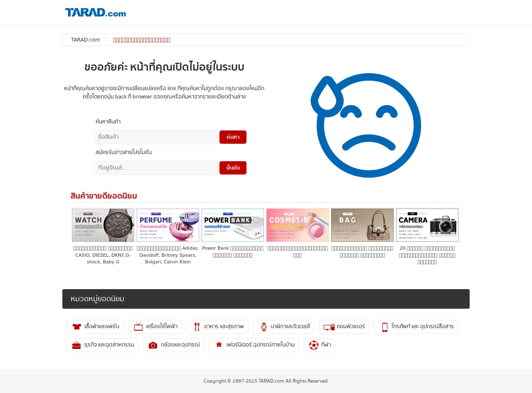
Task: Select the electrical appliances TV icon
Action: tap(138, 327)
